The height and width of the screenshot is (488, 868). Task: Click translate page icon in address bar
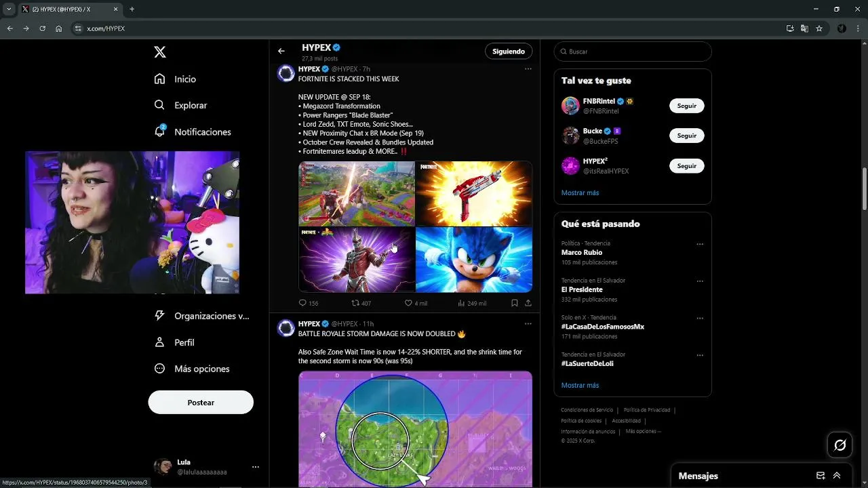804,28
